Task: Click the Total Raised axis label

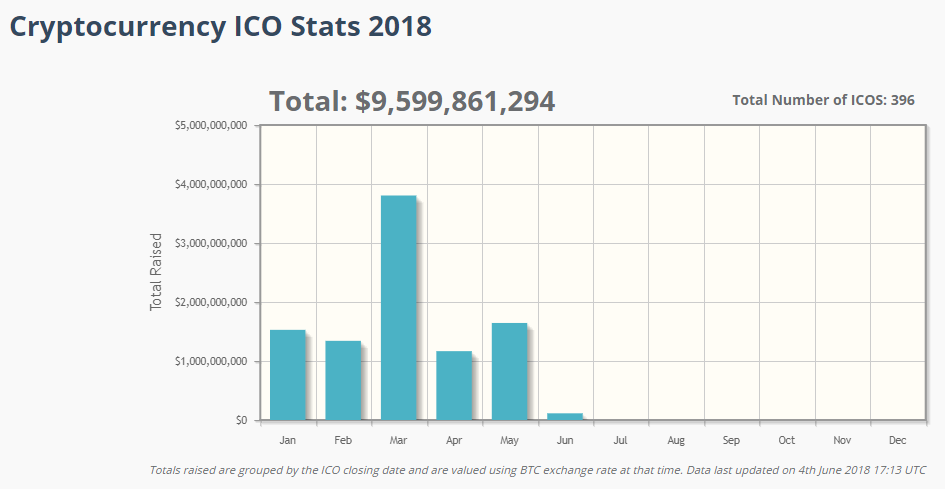Action: coord(156,272)
